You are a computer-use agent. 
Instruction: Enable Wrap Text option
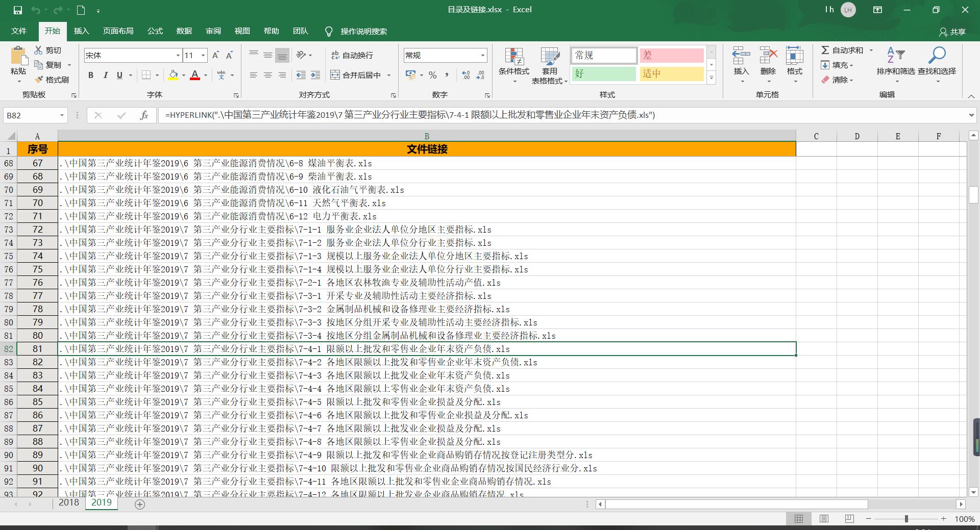[352, 55]
